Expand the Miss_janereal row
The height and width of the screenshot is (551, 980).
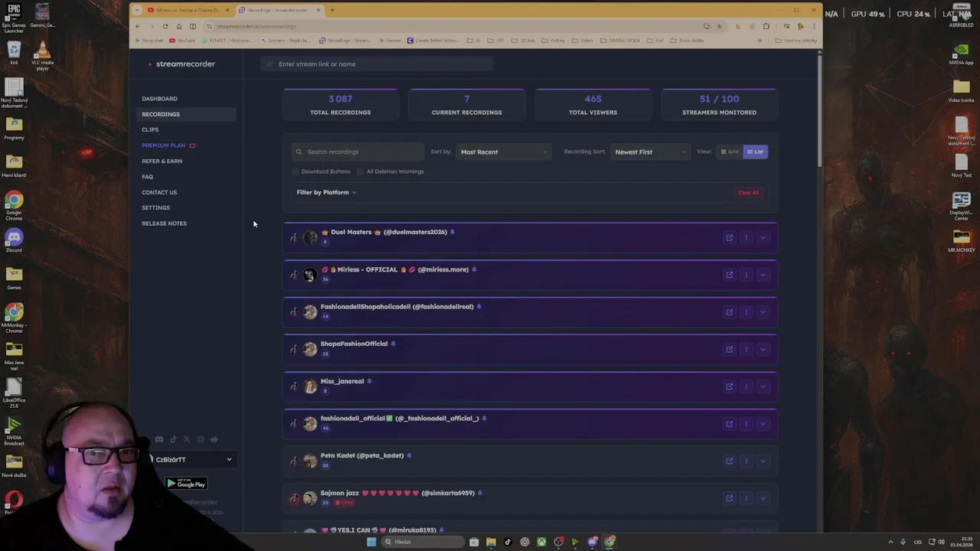[x=763, y=386]
